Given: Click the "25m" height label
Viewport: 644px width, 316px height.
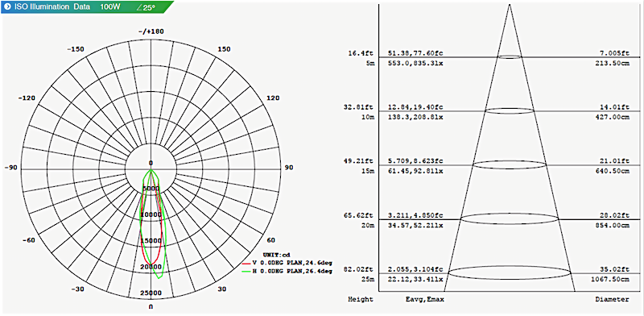Looking at the screenshot, I should click(369, 279).
